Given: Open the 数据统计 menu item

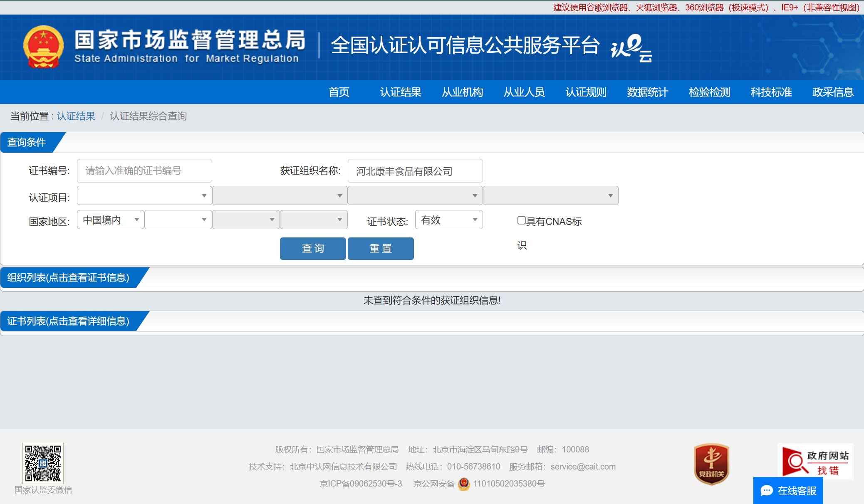Looking at the screenshot, I should tap(648, 92).
